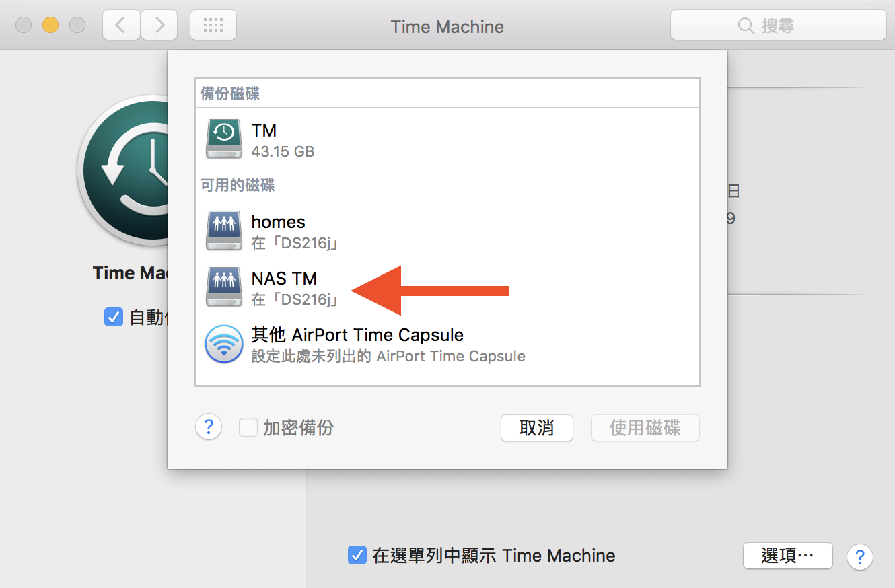This screenshot has height=588, width=895.
Task: Toggle the 自動 backup checkbox
Action: pos(114,317)
